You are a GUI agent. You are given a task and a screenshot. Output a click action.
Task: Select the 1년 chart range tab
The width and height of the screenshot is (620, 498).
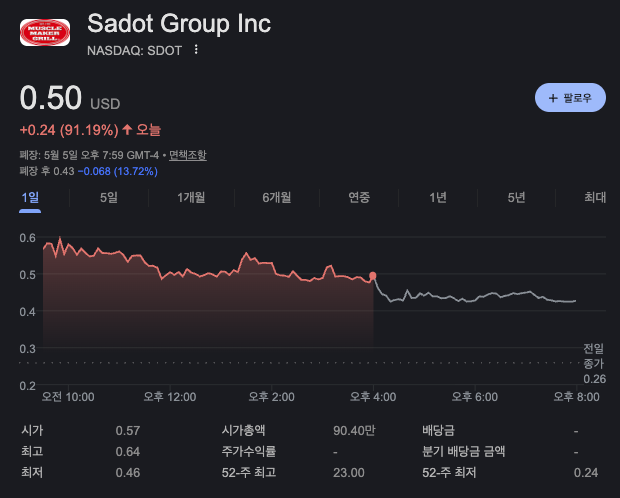(438, 197)
